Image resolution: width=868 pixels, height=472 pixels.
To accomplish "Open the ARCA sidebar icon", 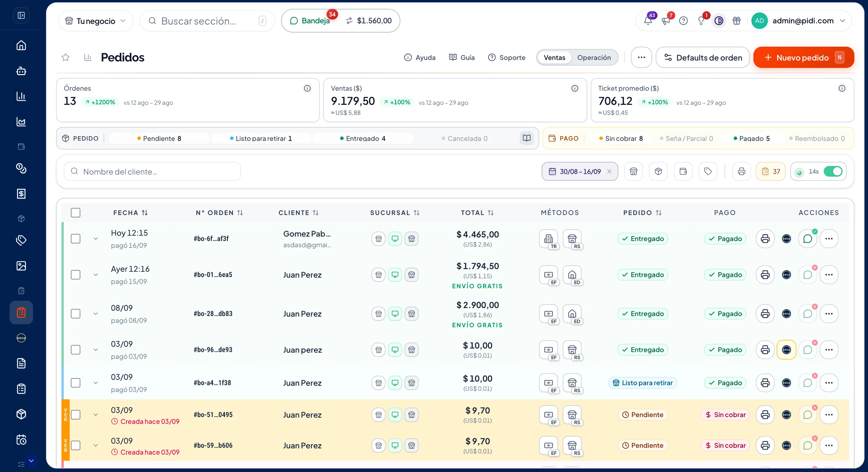I will pyautogui.click(x=21, y=338).
